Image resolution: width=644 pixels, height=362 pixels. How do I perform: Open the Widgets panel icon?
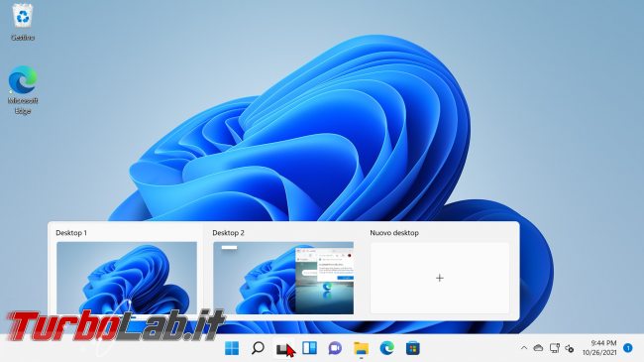point(309,348)
